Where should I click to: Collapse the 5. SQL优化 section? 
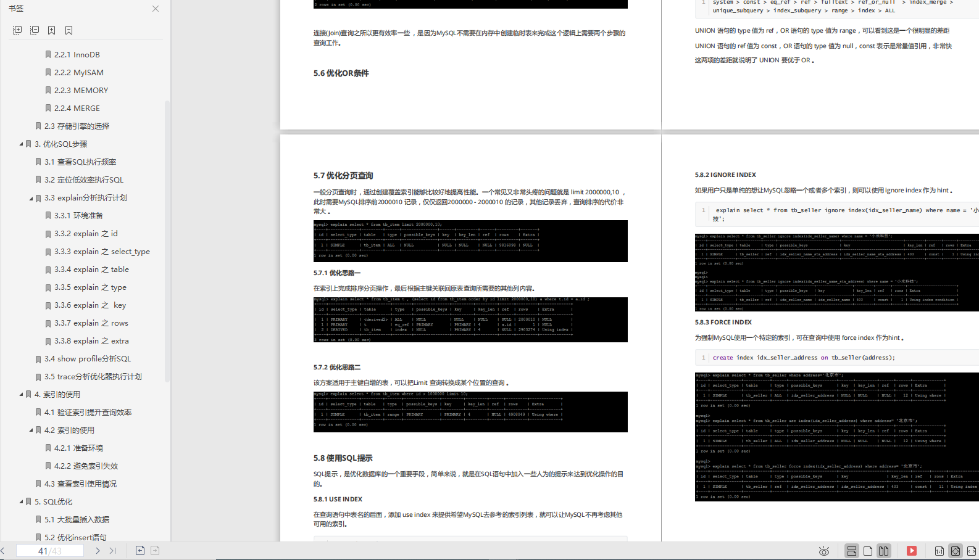point(21,502)
